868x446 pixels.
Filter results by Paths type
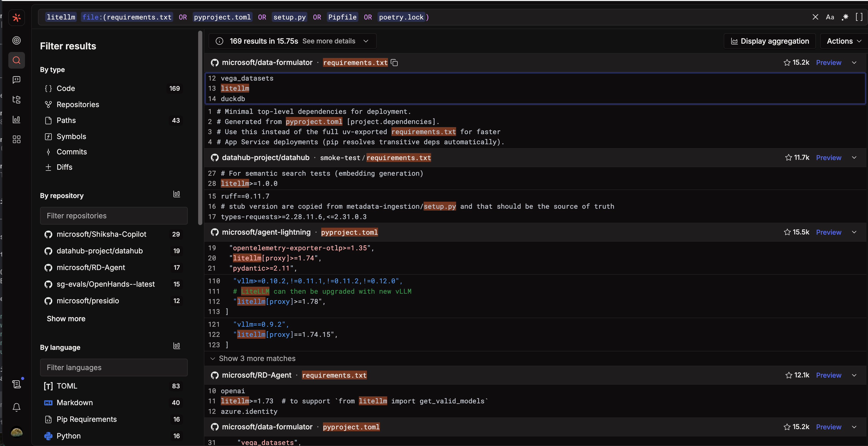[66, 121]
